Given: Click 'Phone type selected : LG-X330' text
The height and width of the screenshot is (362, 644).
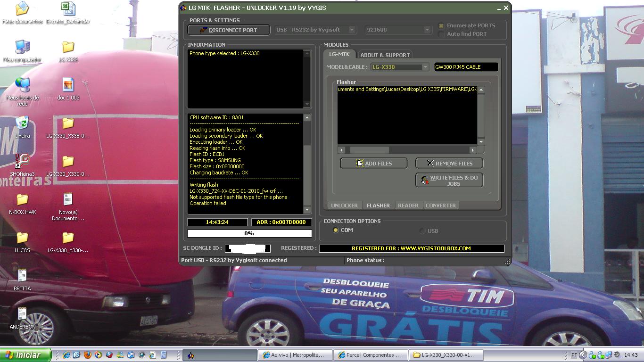Looking at the screenshot, I should pos(224,53).
